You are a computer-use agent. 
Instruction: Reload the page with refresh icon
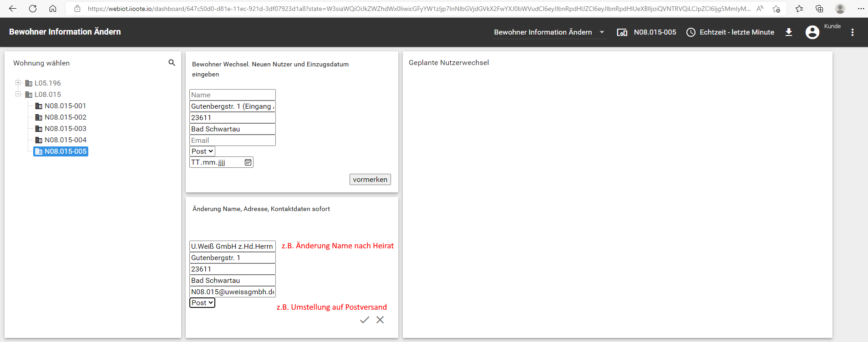33,9
